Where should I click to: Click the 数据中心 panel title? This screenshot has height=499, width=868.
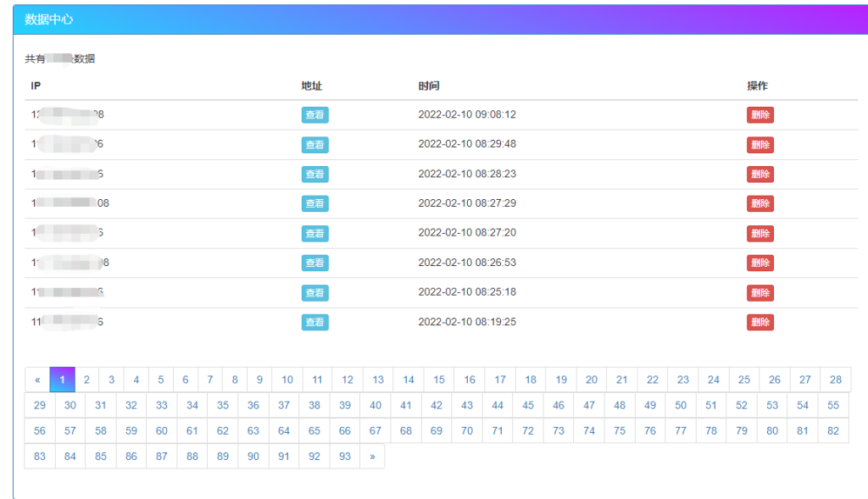tap(48, 19)
